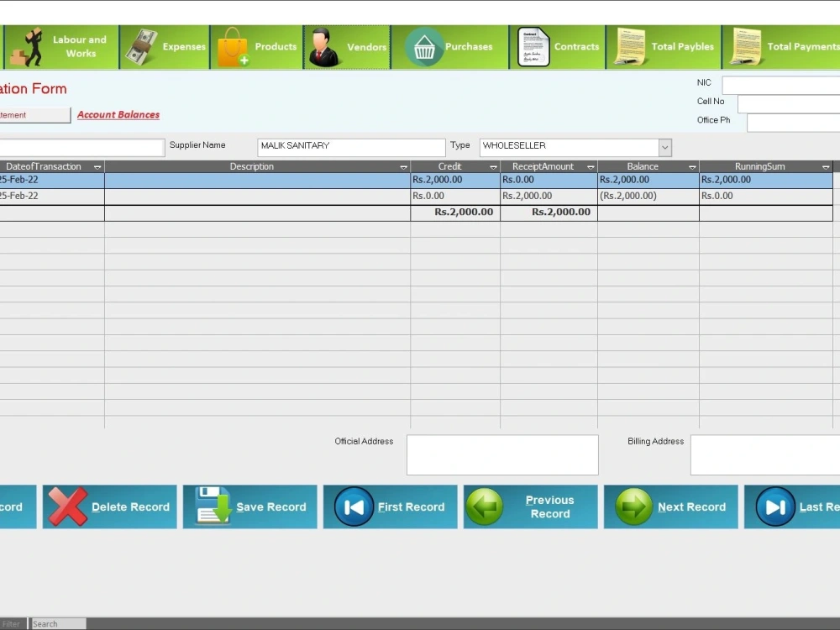This screenshot has height=630, width=840.
Task: Open the Products shopping bag icon
Action: click(233, 47)
